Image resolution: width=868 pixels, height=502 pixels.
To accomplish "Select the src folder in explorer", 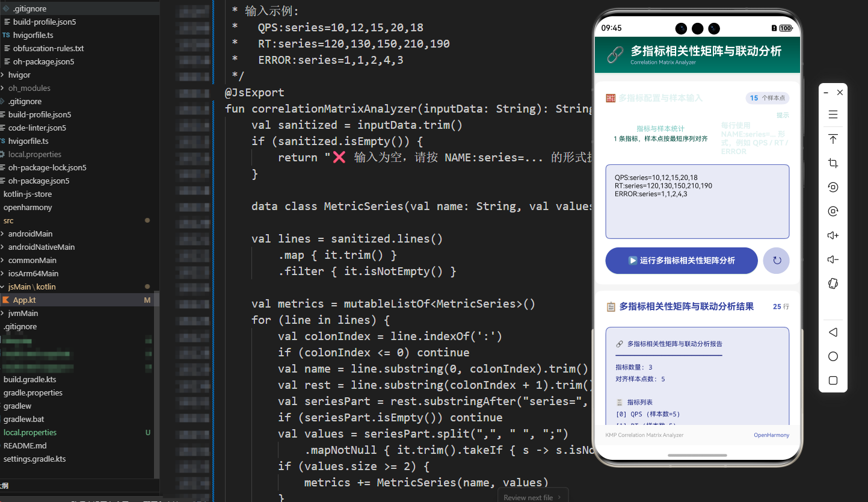I will 8,220.
